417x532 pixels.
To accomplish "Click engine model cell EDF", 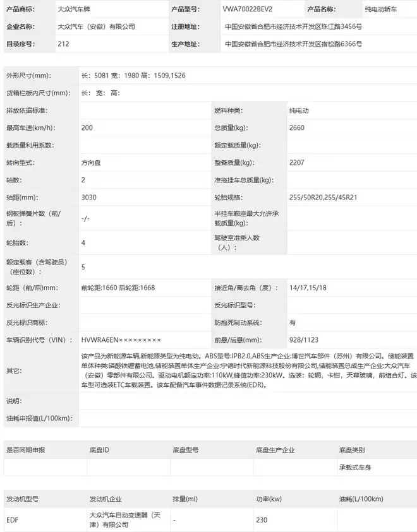I will [12, 520].
